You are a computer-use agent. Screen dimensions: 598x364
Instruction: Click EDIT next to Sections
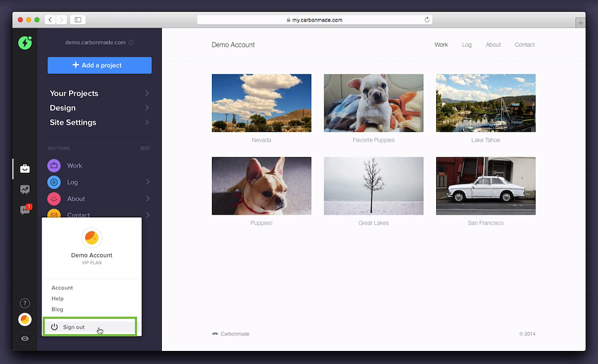click(145, 148)
